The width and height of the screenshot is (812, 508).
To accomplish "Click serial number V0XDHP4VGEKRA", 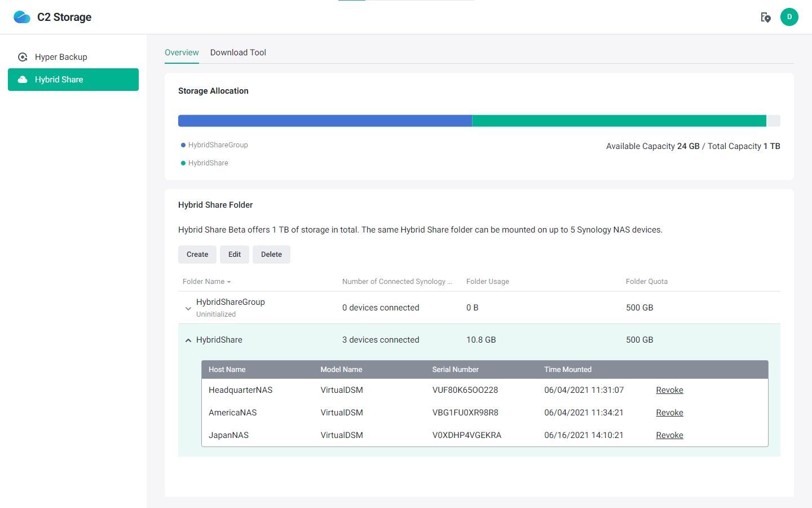I will point(467,435).
